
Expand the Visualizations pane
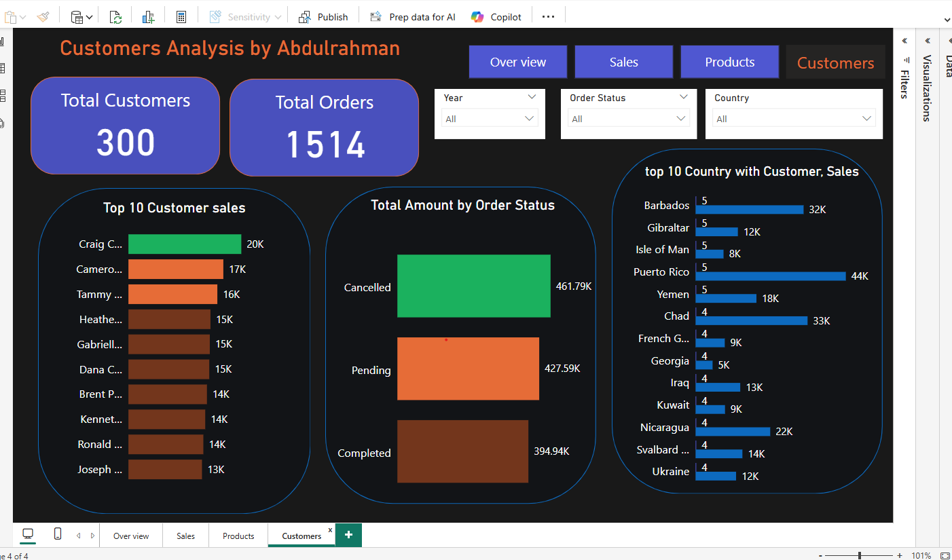(927, 41)
